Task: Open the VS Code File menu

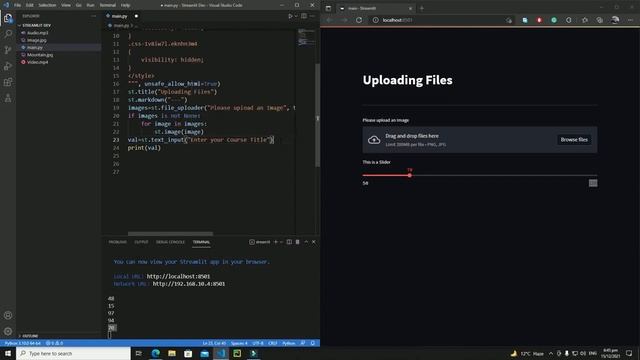Action: 18,5
